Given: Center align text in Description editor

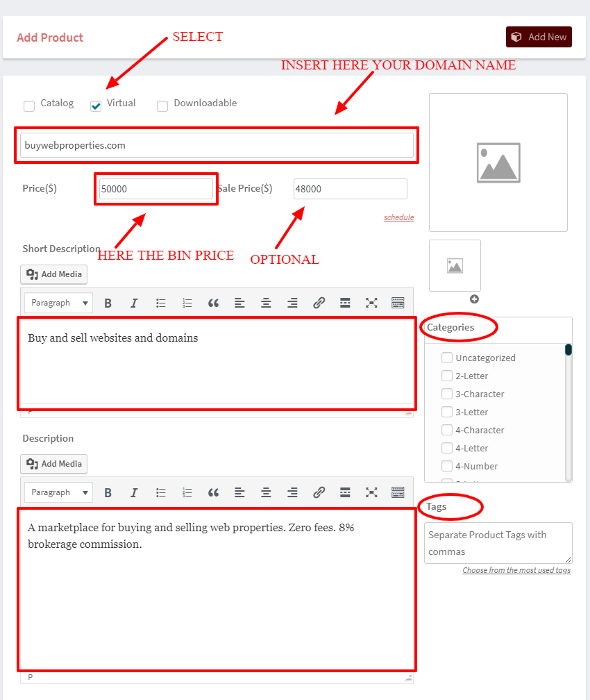Looking at the screenshot, I should pos(266,492).
